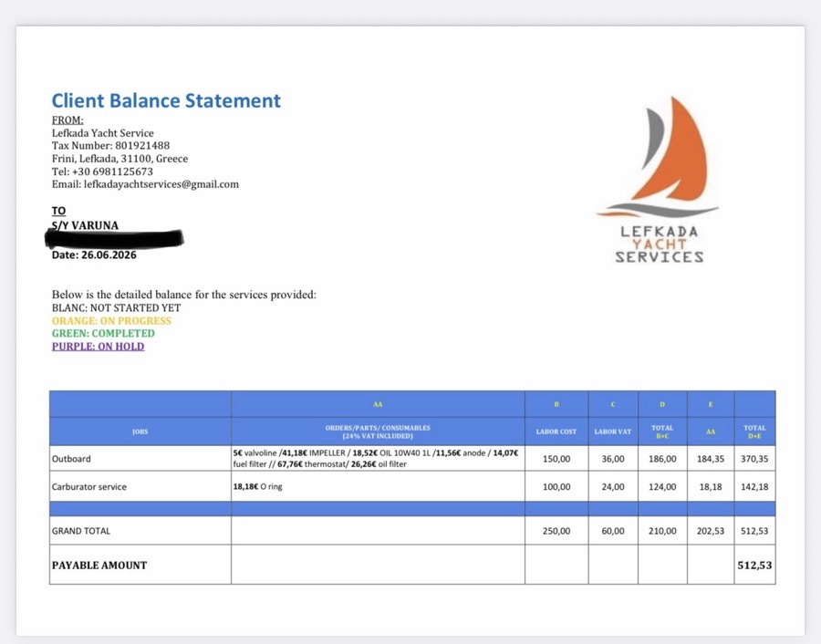Click the "Client Balance Statement" title
Screen dimensions: 821x644
(166, 100)
